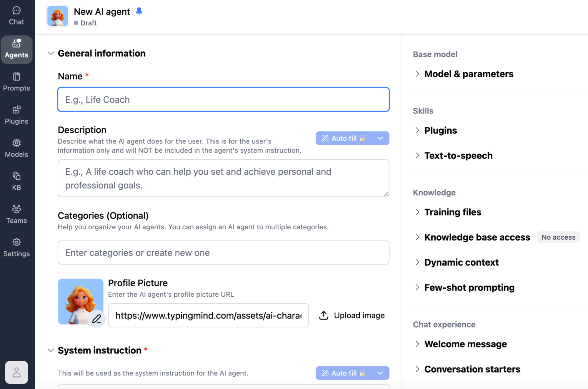Collapse the General information section
The image size is (588, 389).
pyautogui.click(x=51, y=53)
